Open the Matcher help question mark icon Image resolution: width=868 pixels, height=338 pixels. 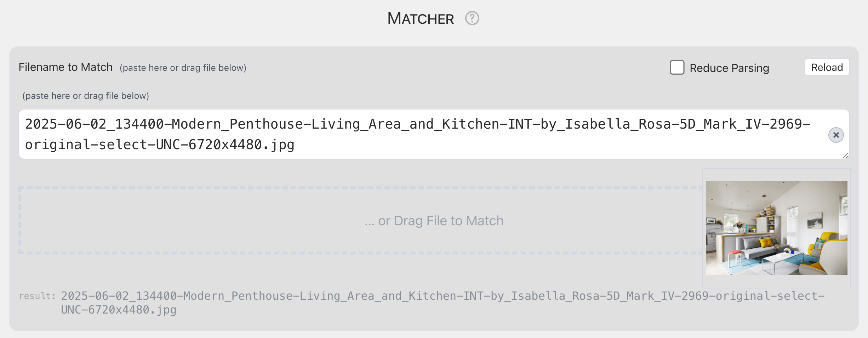click(472, 18)
